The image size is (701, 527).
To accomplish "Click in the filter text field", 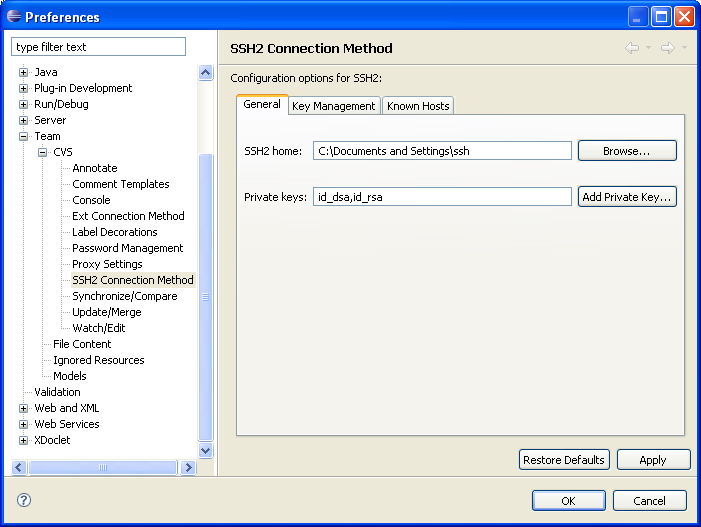I will 98,47.
